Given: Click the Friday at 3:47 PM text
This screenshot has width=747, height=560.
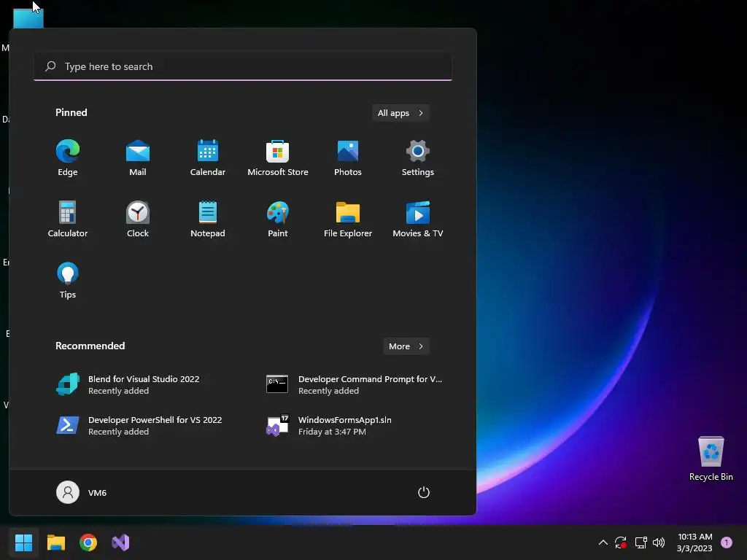Looking at the screenshot, I should pyautogui.click(x=332, y=432).
